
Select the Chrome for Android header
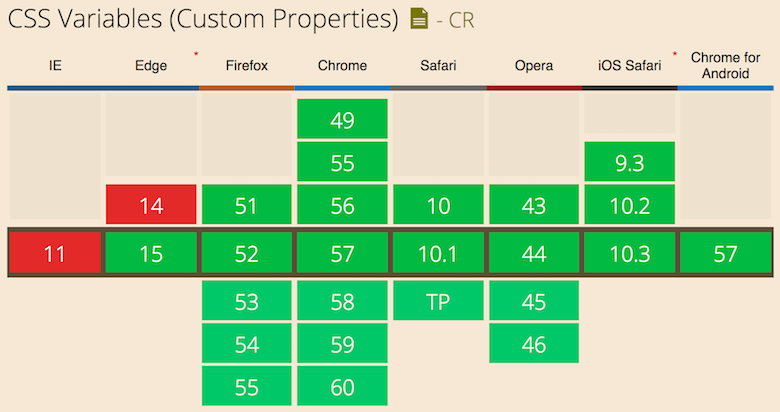point(725,66)
